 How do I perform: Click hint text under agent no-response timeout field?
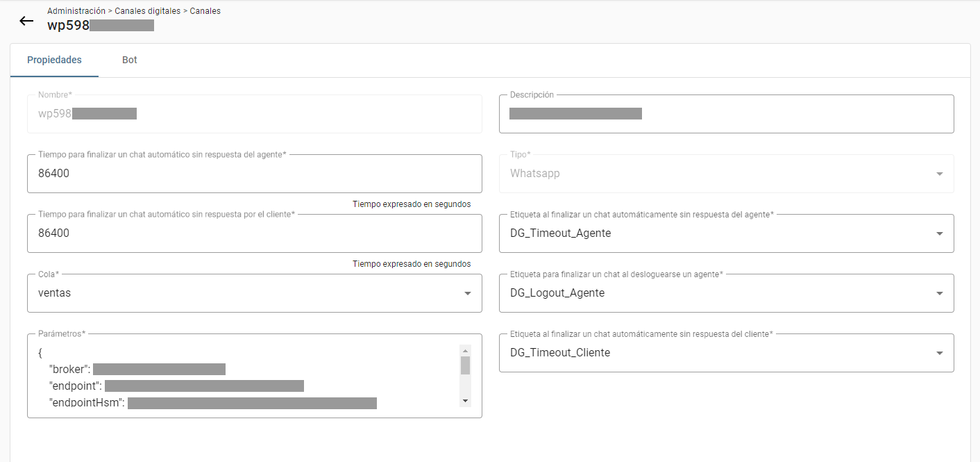pyautogui.click(x=412, y=204)
